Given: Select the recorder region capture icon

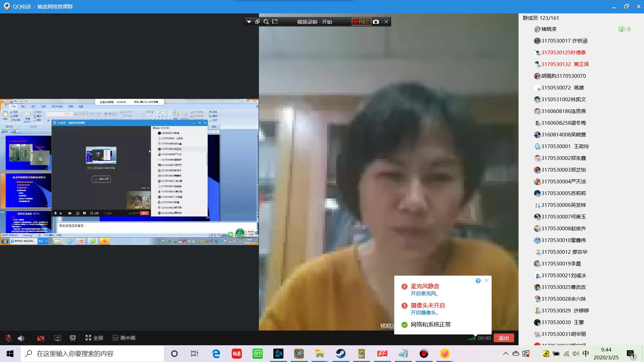Looking at the screenshot, I should pos(275,22).
